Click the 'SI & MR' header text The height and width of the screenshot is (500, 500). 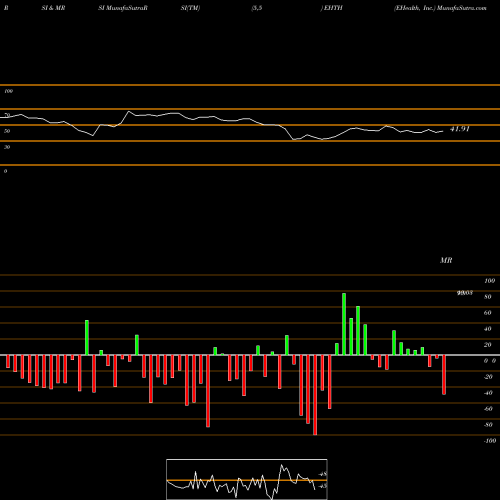click(x=53, y=8)
